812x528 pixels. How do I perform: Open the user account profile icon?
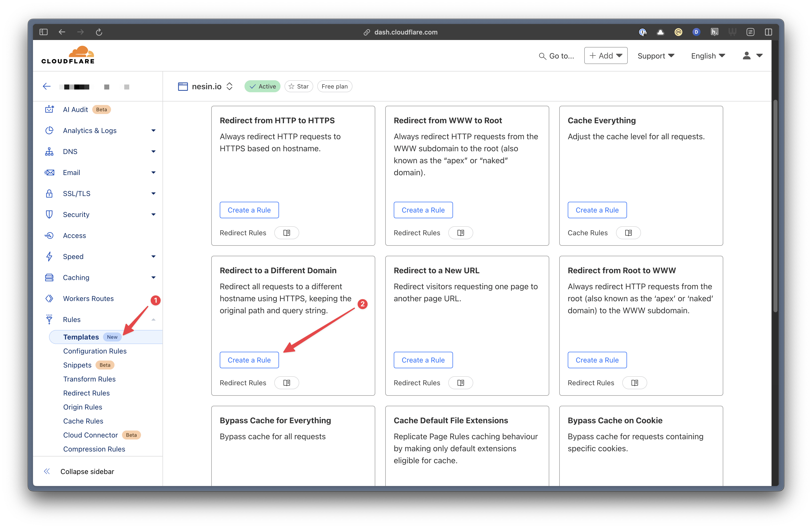click(x=746, y=55)
